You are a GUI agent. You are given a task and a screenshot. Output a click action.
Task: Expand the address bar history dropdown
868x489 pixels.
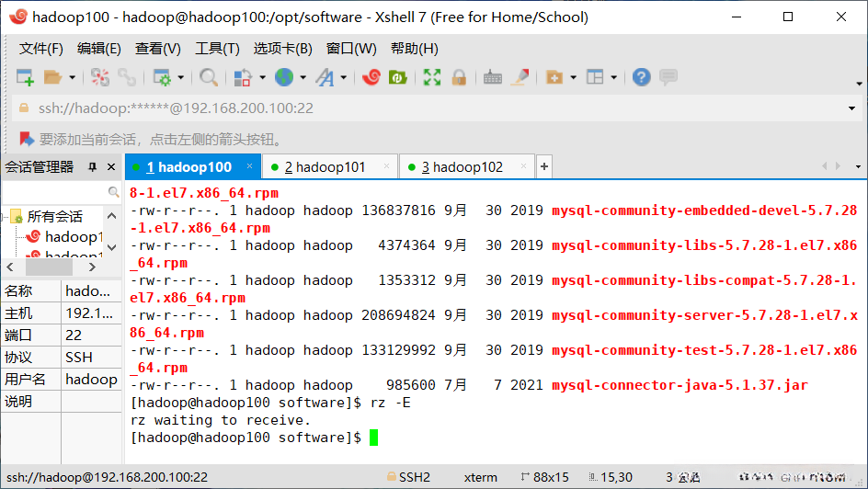(x=852, y=108)
